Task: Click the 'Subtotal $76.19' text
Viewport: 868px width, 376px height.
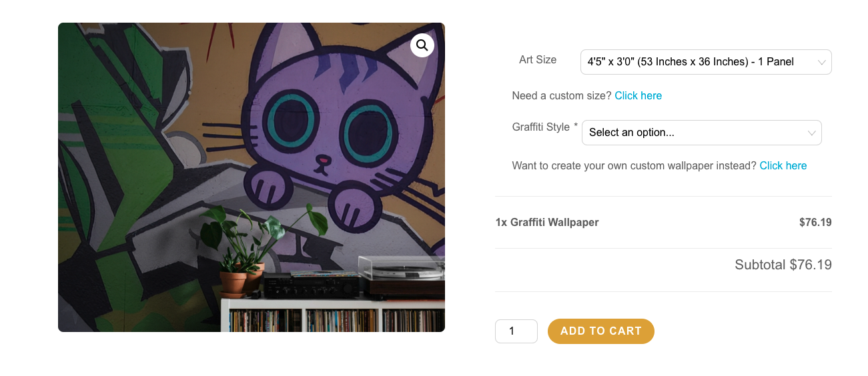Action: pyautogui.click(x=783, y=265)
